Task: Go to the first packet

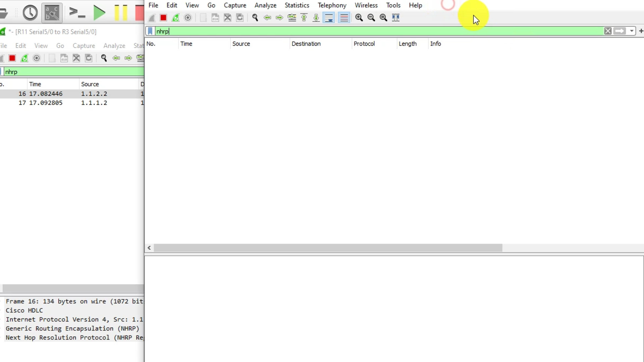Action: tap(304, 18)
